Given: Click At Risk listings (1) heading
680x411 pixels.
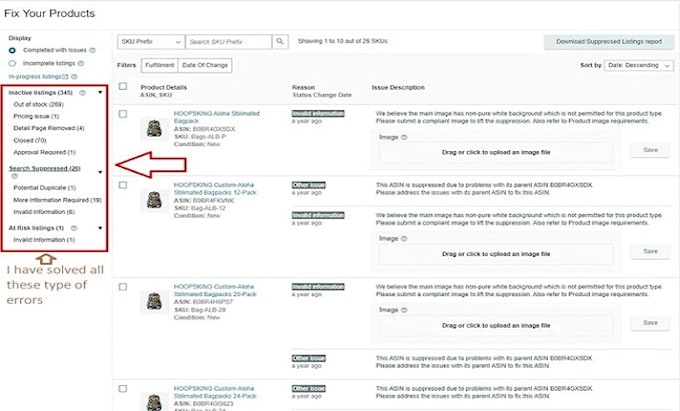Looking at the screenshot, I should coord(36,228).
